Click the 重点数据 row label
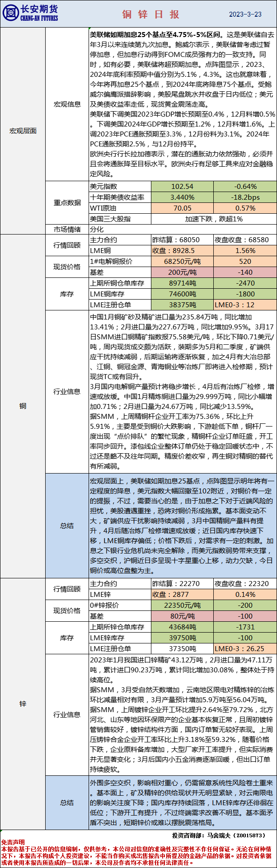The width and height of the screenshot is (277, 868). coord(67,202)
